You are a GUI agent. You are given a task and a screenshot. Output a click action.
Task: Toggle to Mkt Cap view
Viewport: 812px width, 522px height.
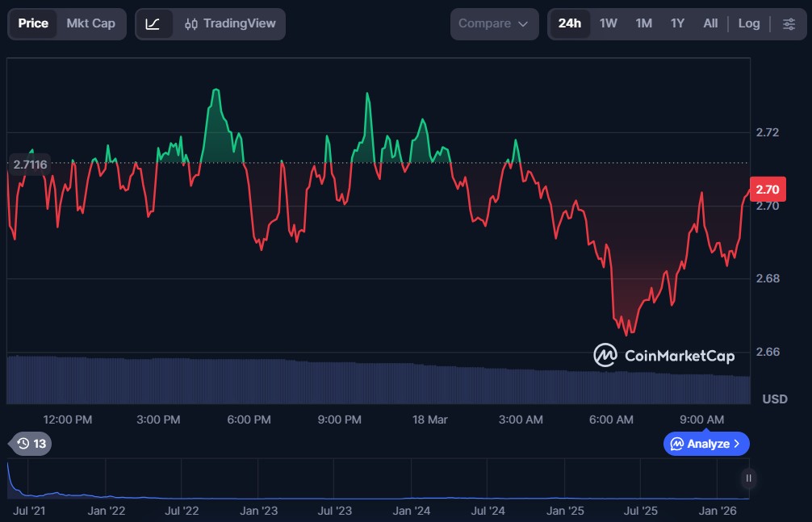pyautogui.click(x=90, y=23)
